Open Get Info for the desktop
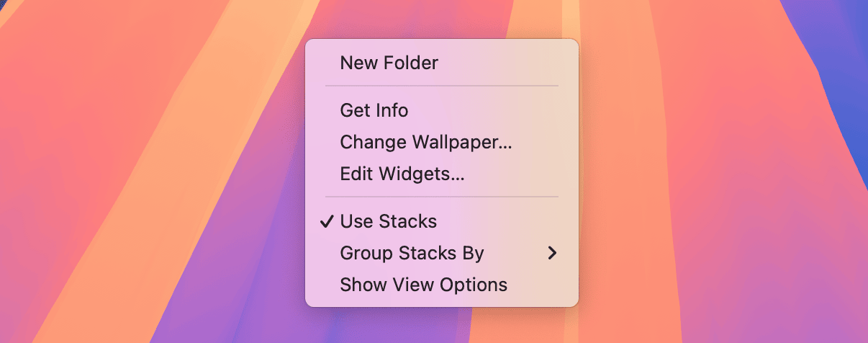 374,111
